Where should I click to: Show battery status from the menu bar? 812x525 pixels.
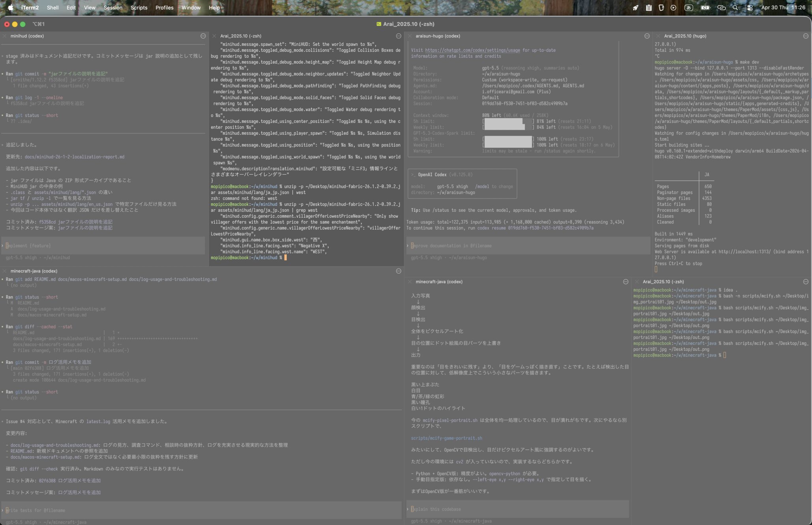pos(705,8)
